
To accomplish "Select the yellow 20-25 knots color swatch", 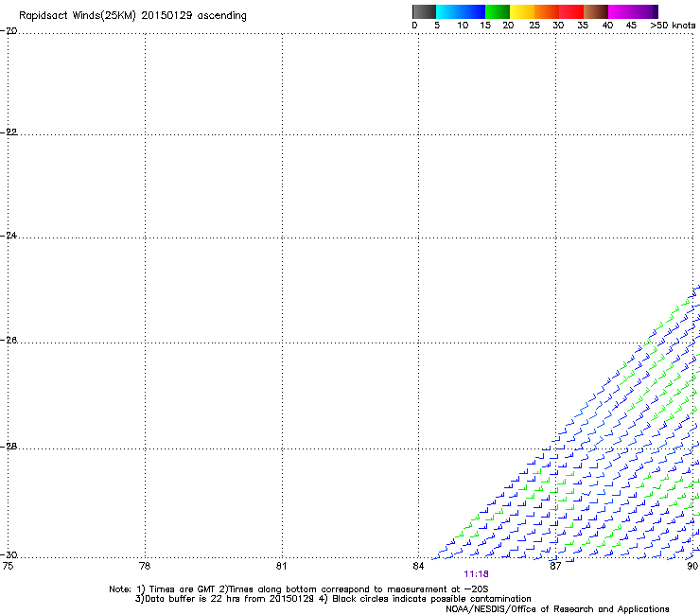I will pyautogui.click(x=522, y=11).
